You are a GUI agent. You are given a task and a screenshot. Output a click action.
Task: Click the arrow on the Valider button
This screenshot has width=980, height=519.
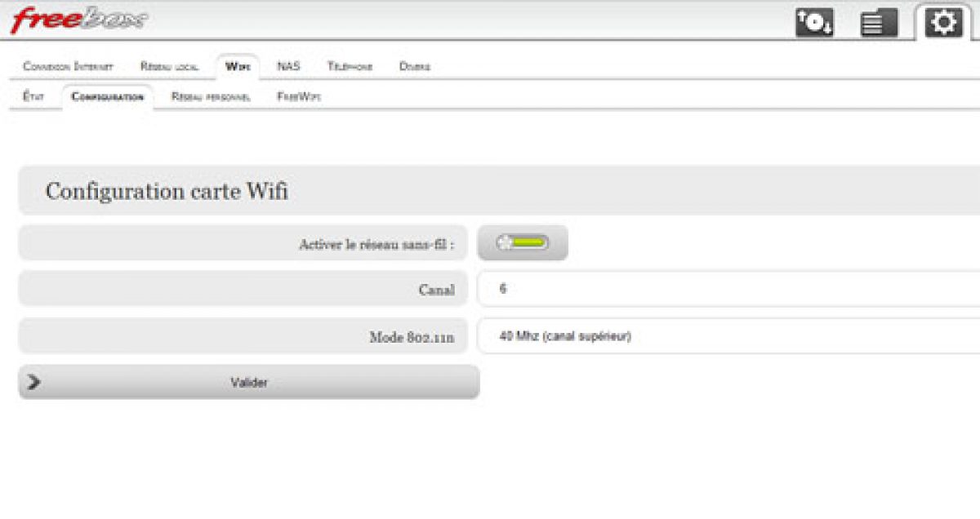33,382
